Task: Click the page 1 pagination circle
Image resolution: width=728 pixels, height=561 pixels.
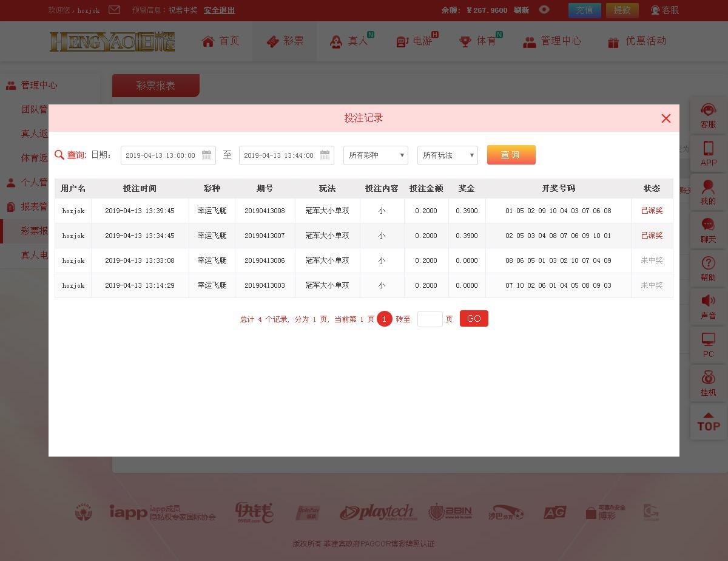Action: pyautogui.click(x=384, y=319)
